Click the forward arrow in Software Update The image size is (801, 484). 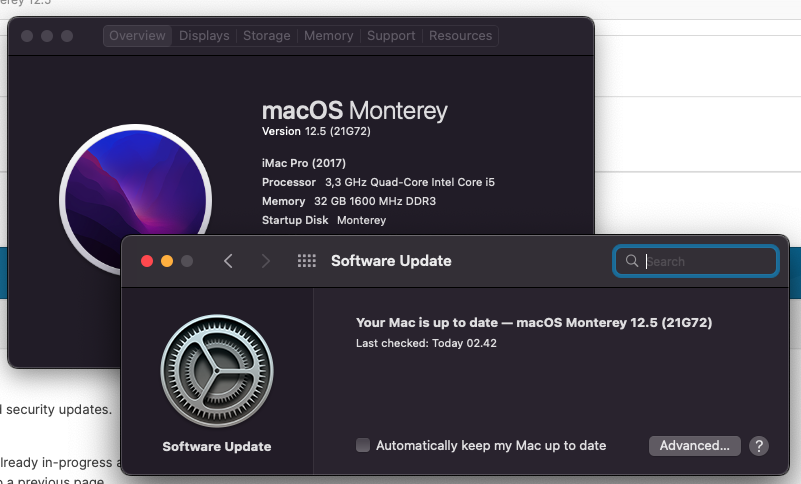click(265, 261)
